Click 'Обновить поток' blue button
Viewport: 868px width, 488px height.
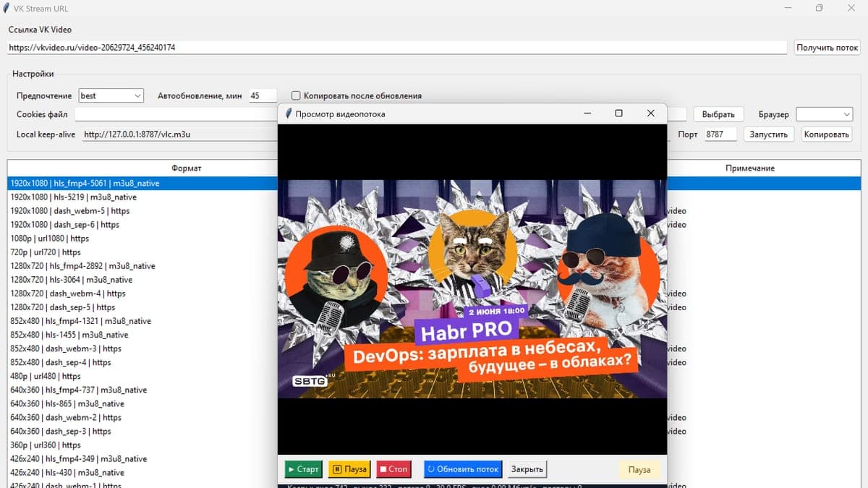point(463,469)
